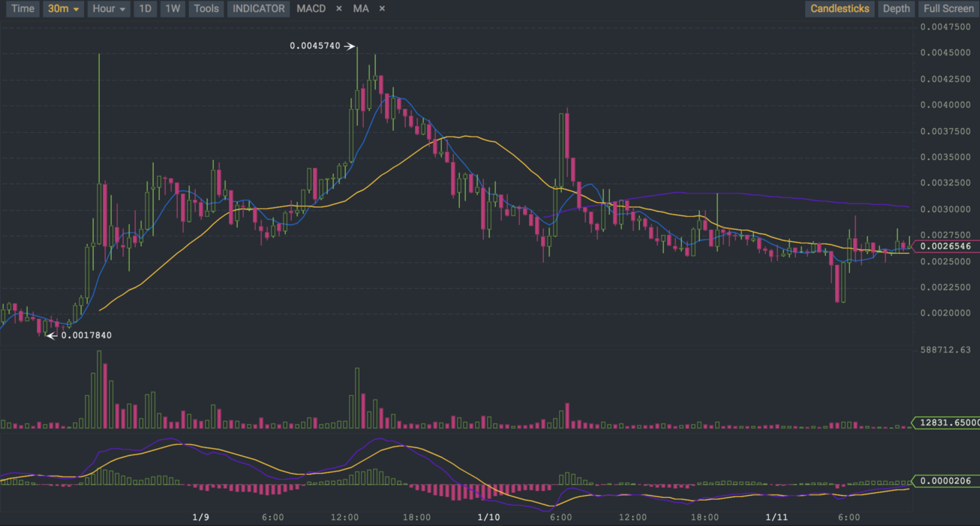Select the MA indicator label
Image resolution: width=980 pixels, height=526 pixels.
(x=361, y=9)
